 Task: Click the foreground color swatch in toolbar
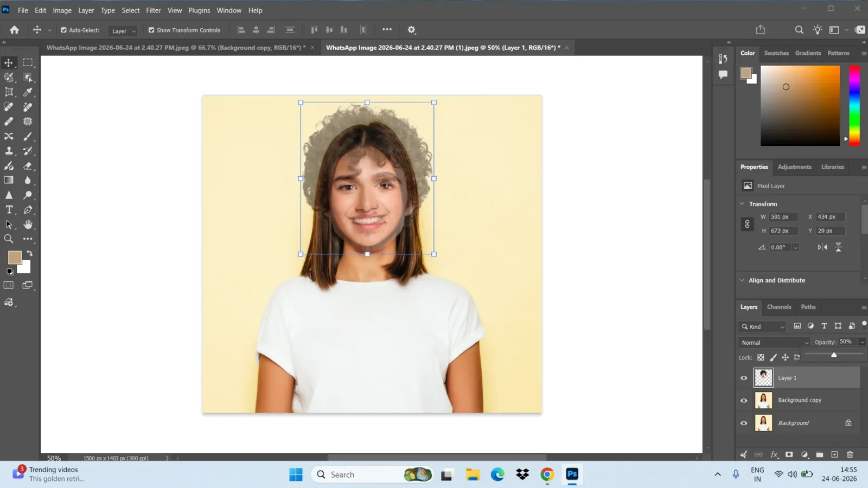[x=15, y=257]
